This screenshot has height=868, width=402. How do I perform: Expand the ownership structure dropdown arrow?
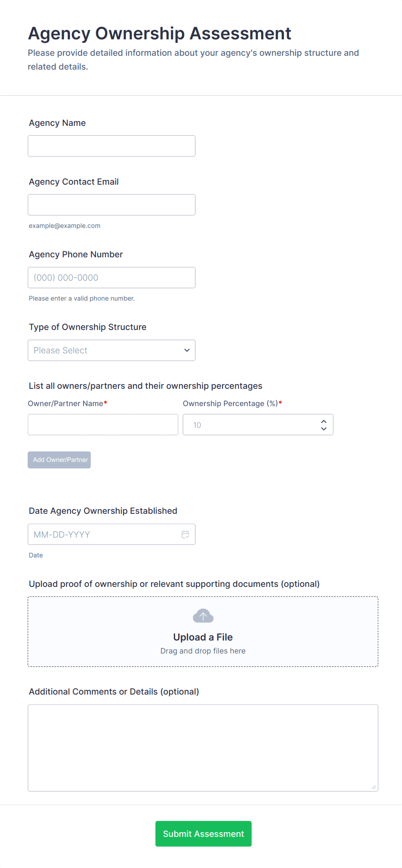click(x=187, y=350)
